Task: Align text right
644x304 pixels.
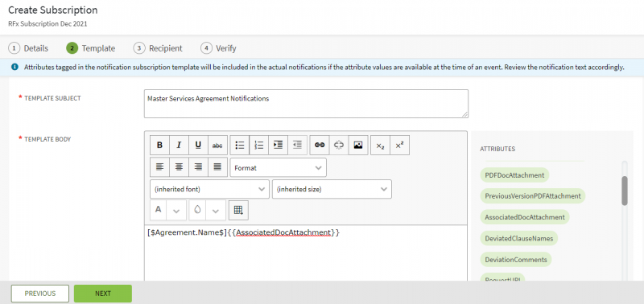Action: pos(198,167)
